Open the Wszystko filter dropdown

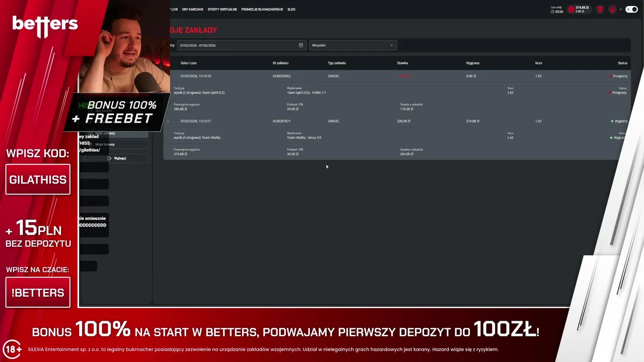[353, 45]
